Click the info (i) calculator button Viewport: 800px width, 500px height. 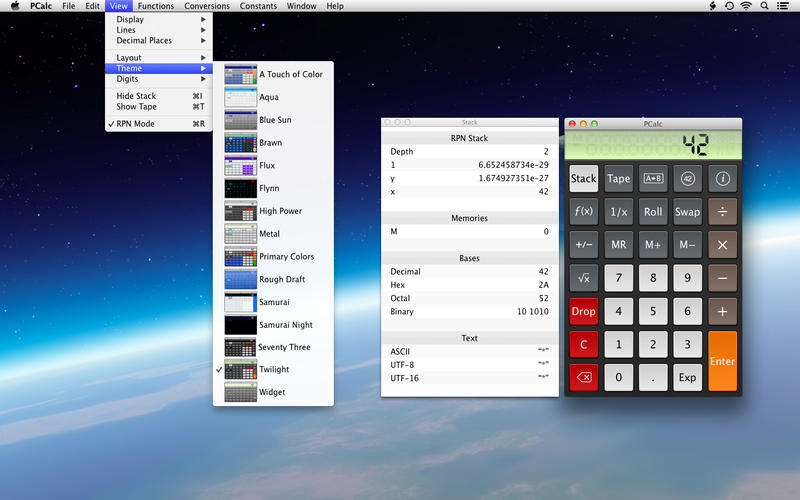pos(722,179)
